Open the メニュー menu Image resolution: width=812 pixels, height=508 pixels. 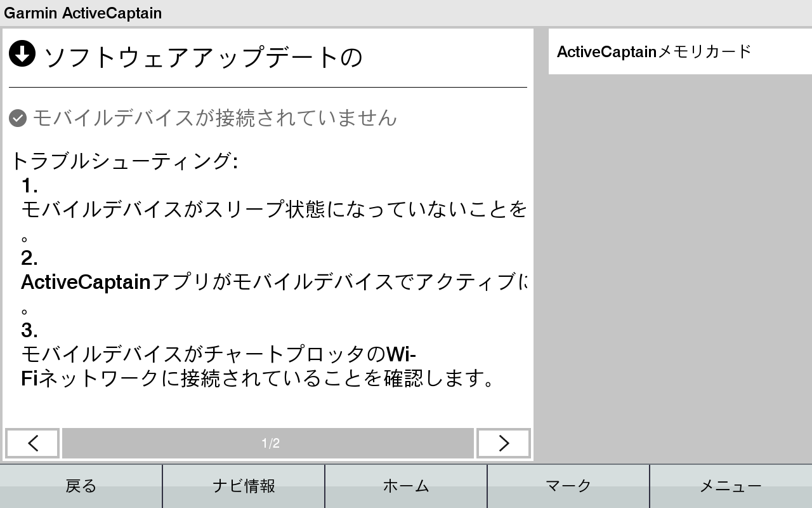click(731, 486)
